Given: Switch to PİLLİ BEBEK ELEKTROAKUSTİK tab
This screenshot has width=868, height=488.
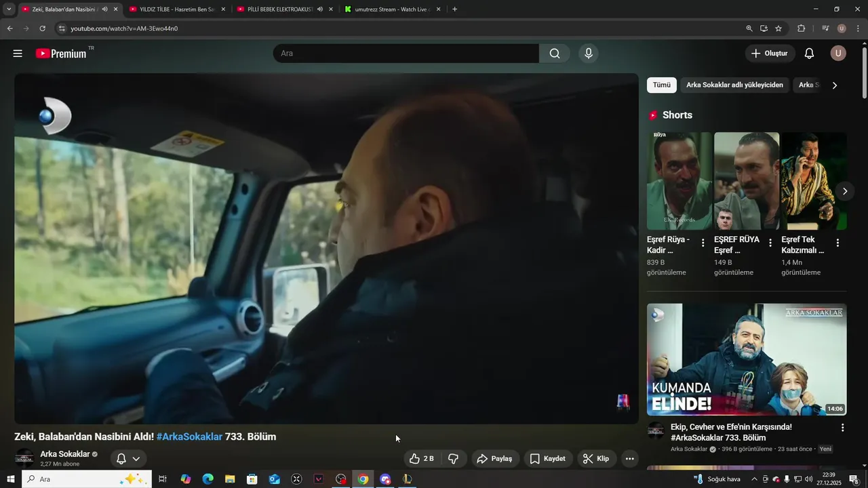Looking at the screenshot, I should 283,9.
